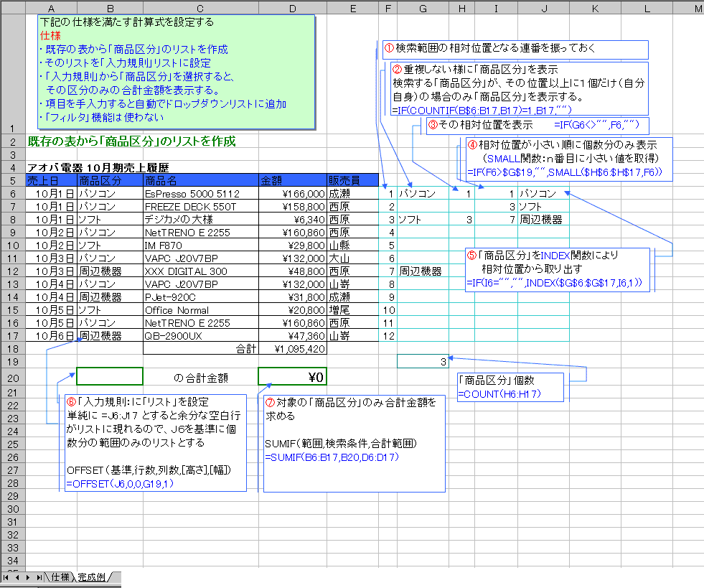Click amount ¥29,800
The width and height of the screenshot is (704, 588).
click(293, 246)
